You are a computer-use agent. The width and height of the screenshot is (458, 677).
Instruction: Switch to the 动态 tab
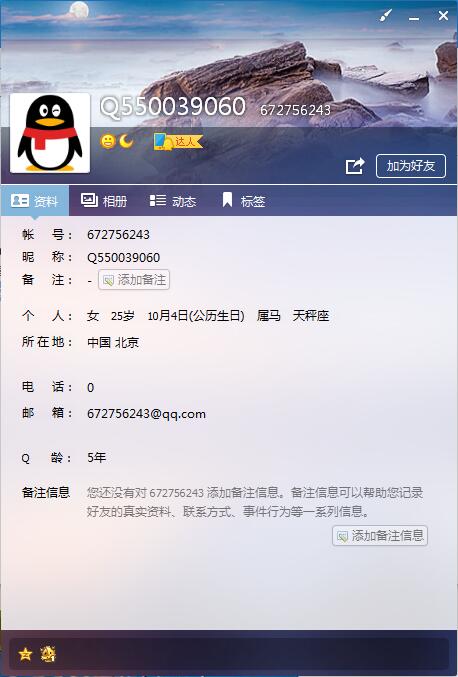click(173, 201)
